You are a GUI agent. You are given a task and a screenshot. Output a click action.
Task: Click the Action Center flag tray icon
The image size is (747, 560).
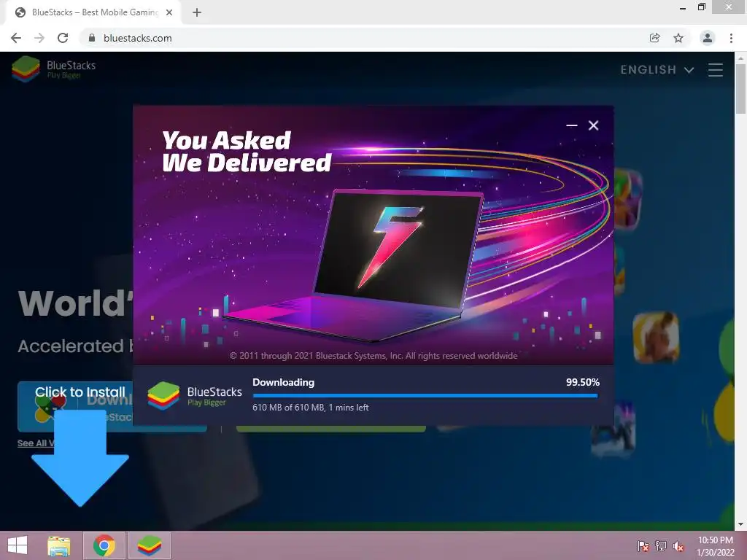click(643, 546)
